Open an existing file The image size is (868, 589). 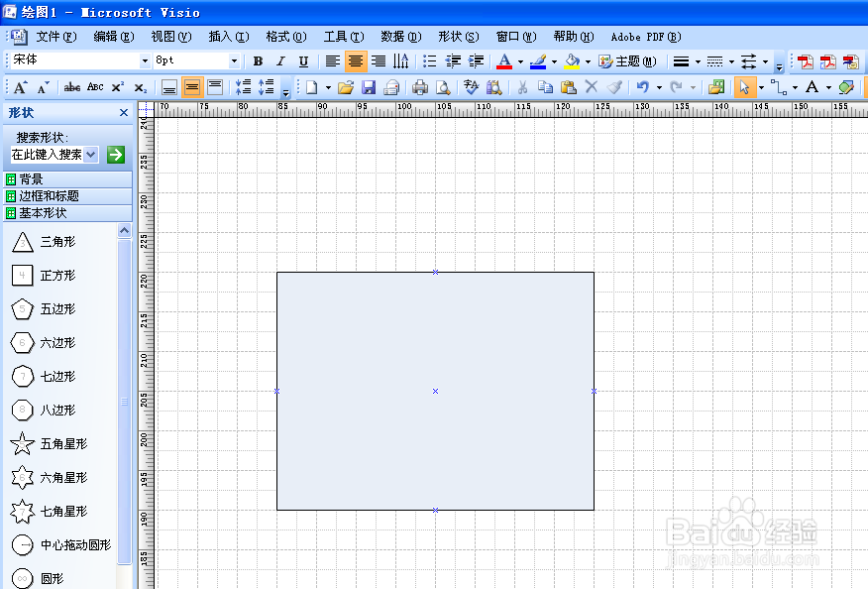point(346,87)
